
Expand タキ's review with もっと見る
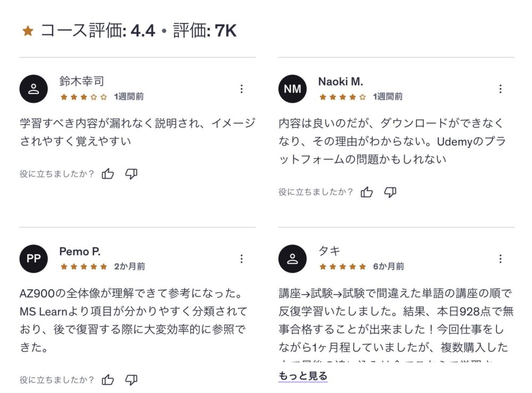pos(303,376)
